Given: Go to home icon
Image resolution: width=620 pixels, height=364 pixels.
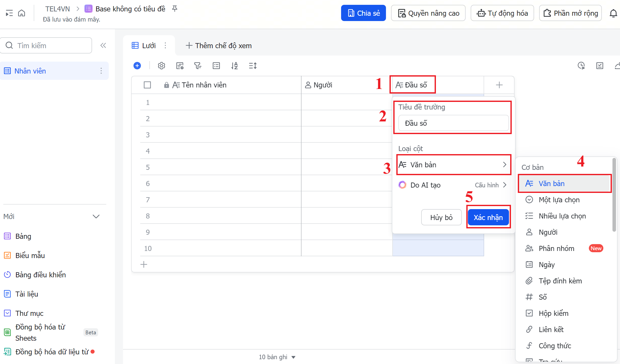Looking at the screenshot, I should [x=22, y=13].
